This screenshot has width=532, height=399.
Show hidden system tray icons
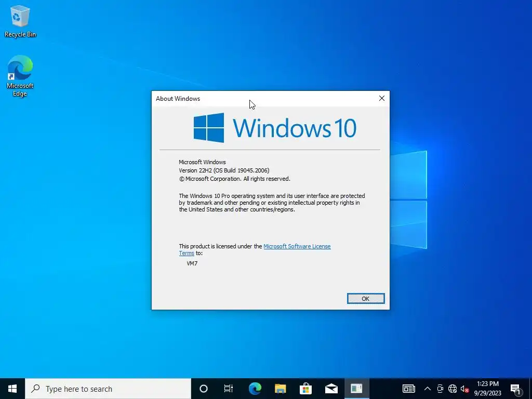pos(428,389)
